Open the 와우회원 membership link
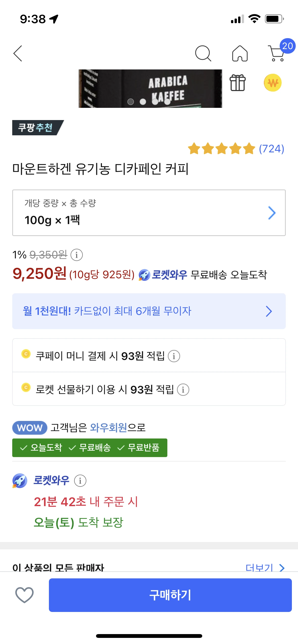Image resolution: width=298 pixels, height=644 pixels. pyautogui.click(x=109, y=428)
